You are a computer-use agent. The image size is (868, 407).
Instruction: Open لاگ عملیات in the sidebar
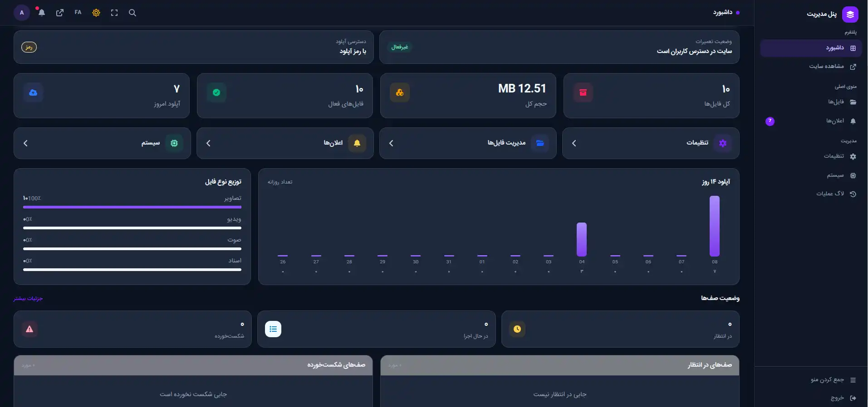click(811, 194)
